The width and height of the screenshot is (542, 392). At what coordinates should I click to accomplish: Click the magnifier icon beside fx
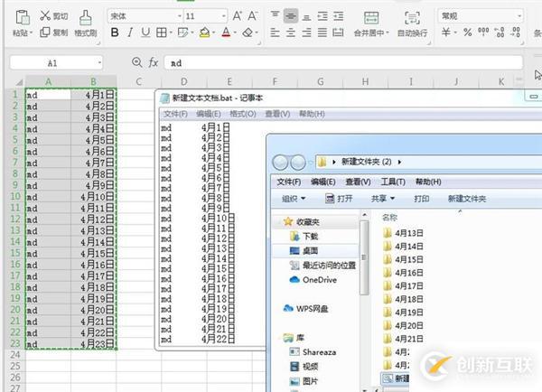click(137, 62)
